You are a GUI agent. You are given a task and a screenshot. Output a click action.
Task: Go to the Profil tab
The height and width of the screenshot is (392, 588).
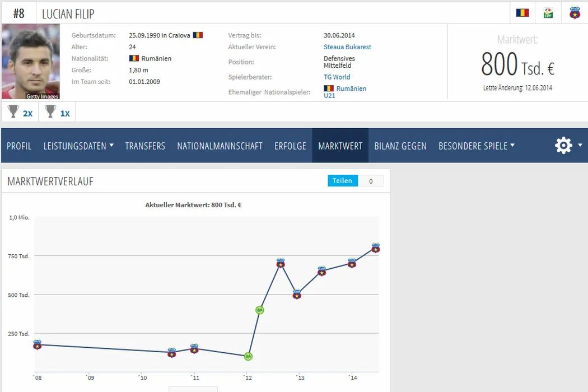[19, 146]
